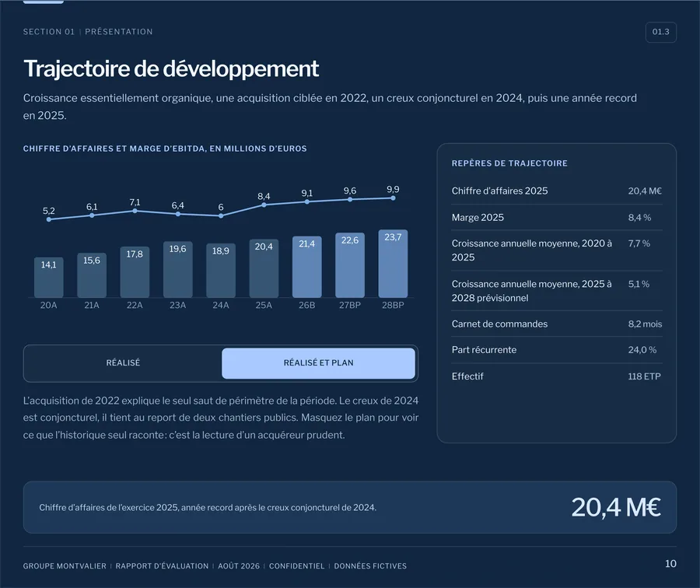Click the 27BP bar showing 22,6
The image size is (700, 588).
point(350,265)
